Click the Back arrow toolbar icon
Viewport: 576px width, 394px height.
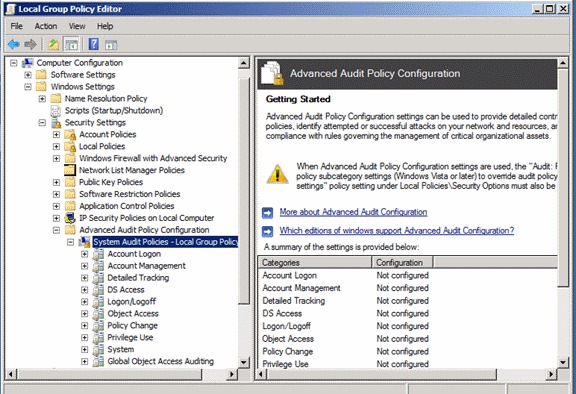(14, 45)
